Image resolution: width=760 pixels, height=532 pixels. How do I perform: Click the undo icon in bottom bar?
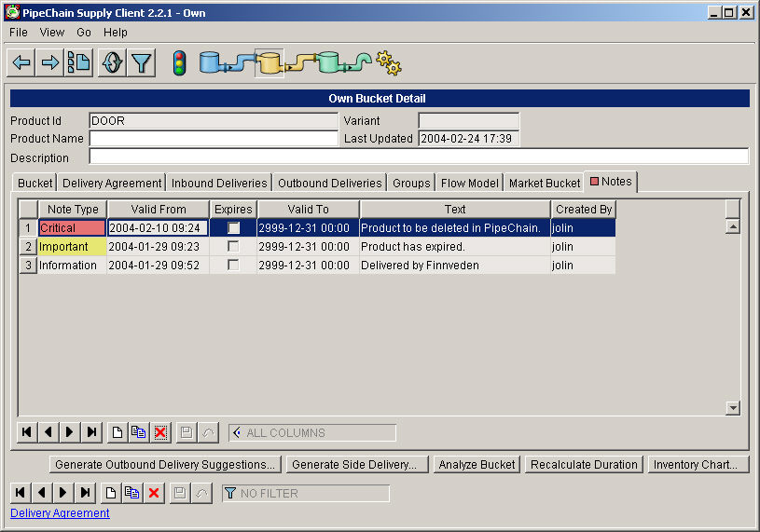click(201, 493)
